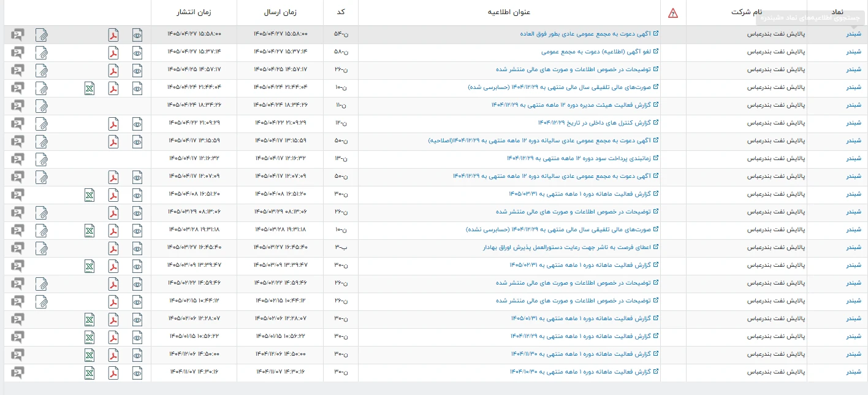Viewport: 868px width, 395px height.
Task: Open attachments of board activity report ن-۱۱
Action: click(x=42, y=106)
